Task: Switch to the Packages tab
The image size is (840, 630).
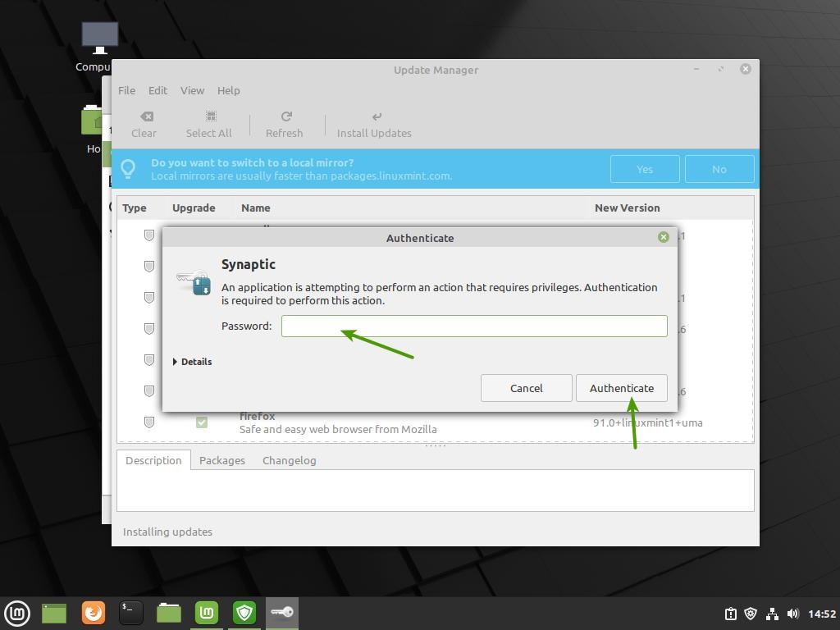Action: tap(222, 460)
